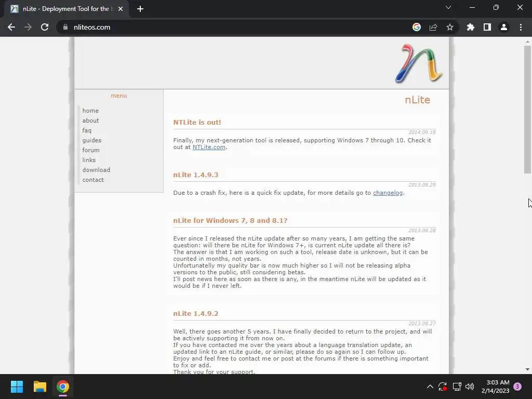The image size is (532, 399).
Task: Open network status tray icon
Action: click(x=457, y=387)
